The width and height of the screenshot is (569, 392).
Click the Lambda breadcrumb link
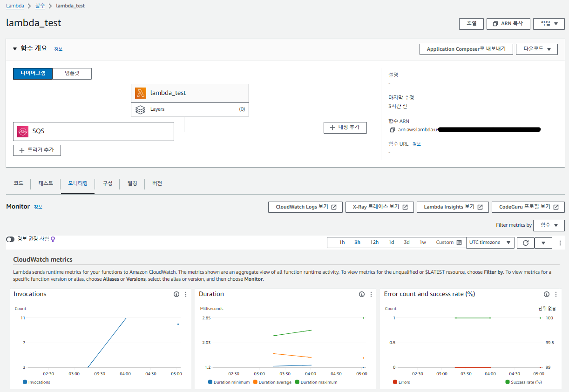pyautogui.click(x=15, y=6)
